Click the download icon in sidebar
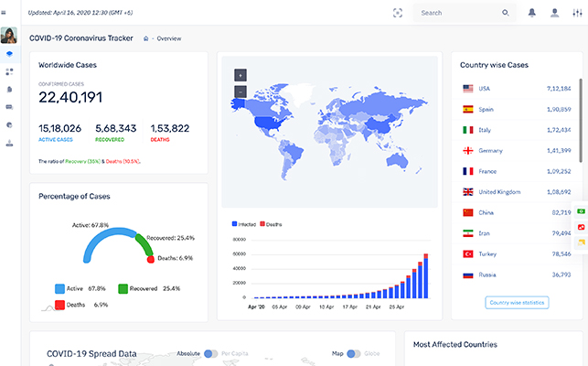 click(x=9, y=143)
